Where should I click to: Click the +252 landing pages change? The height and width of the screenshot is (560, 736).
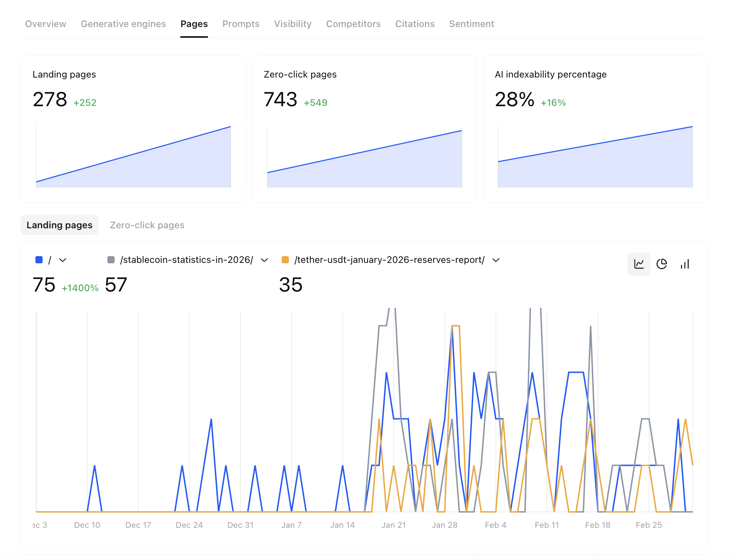[x=85, y=103]
